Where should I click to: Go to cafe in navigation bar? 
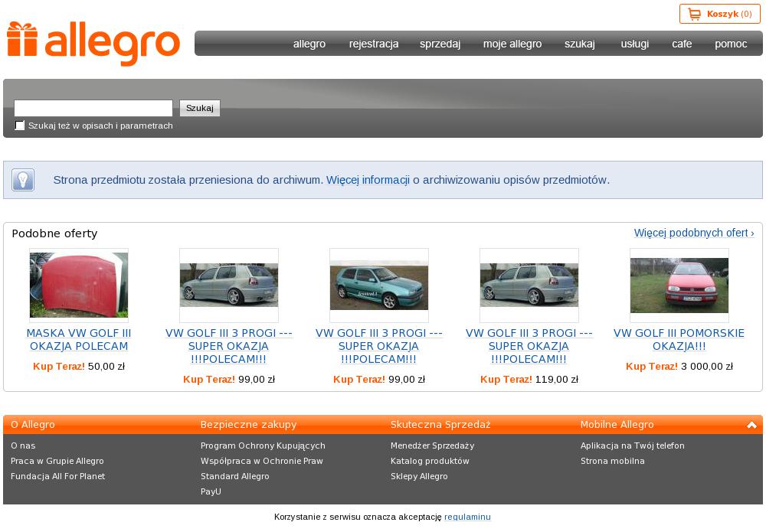tap(682, 44)
